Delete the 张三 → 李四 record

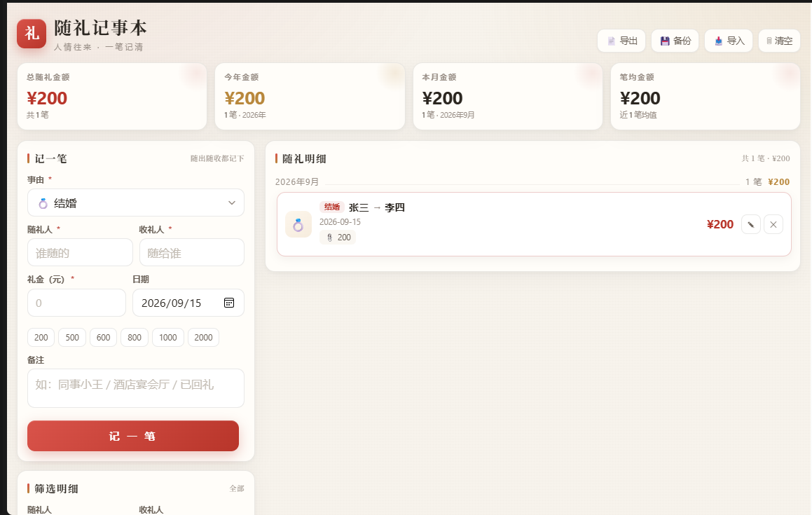773,224
